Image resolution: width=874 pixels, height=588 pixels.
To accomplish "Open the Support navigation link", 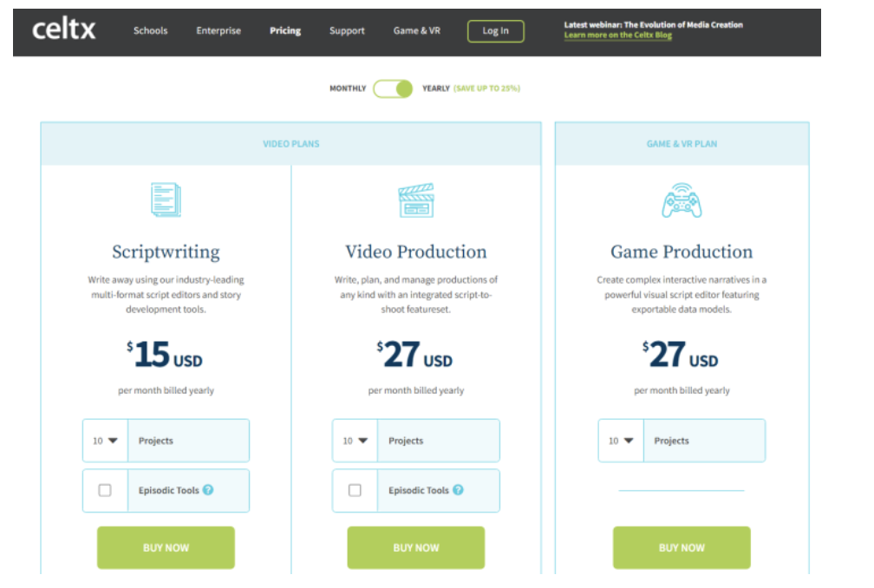I will [x=347, y=31].
